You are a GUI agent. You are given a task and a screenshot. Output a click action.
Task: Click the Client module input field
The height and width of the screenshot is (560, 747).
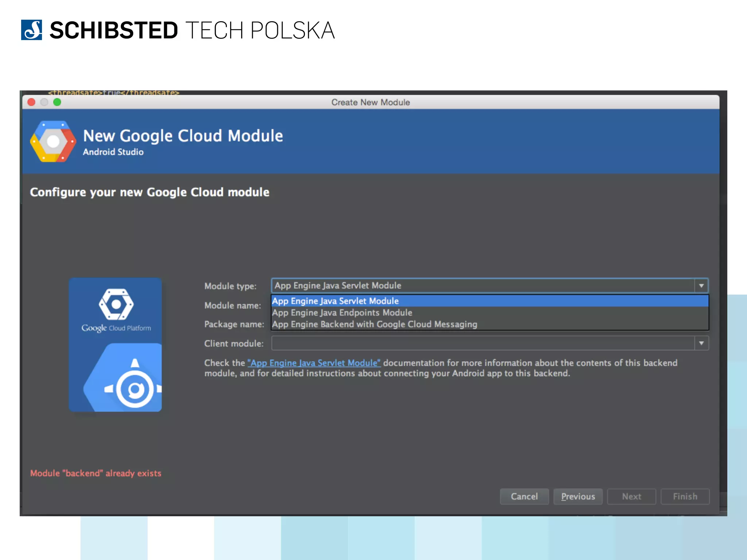tap(482, 343)
